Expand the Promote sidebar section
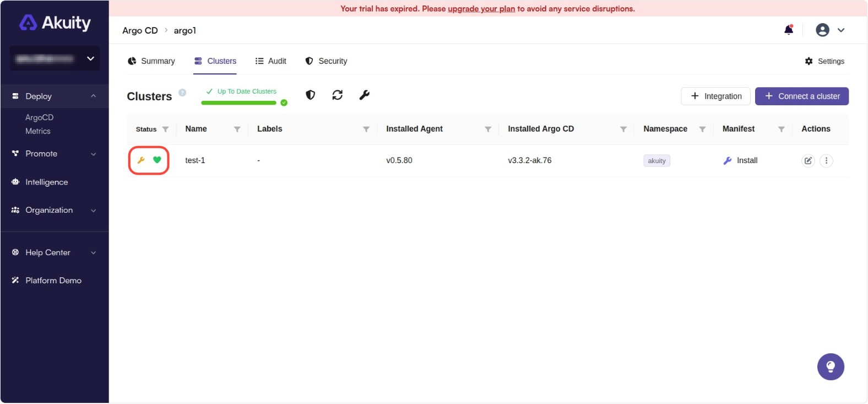 click(93, 154)
